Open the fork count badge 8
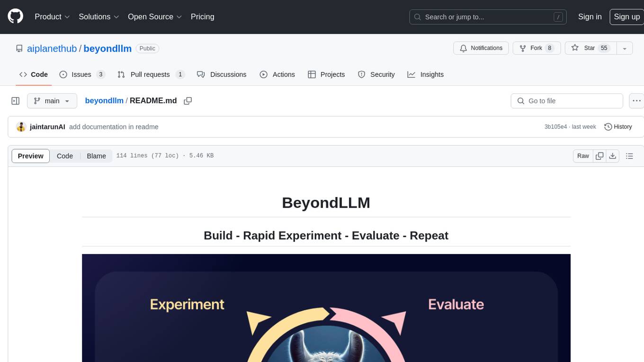This screenshot has height=362, width=644. pyautogui.click(x=549, y=48)
